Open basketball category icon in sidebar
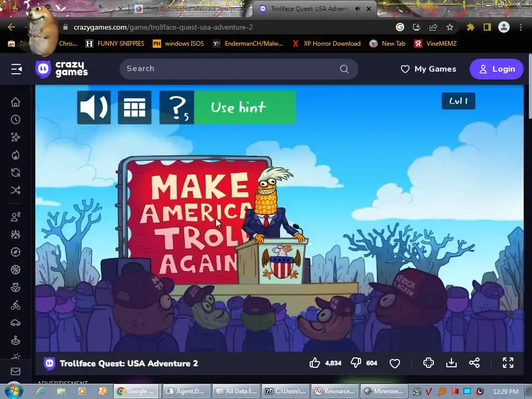 point(16,270)
